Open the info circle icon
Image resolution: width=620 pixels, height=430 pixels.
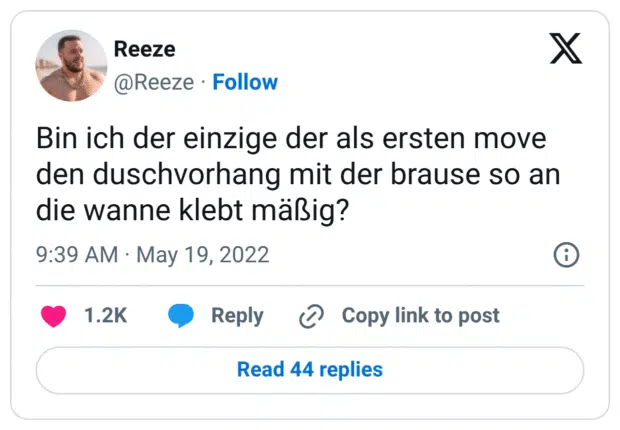tap(566, 255)
